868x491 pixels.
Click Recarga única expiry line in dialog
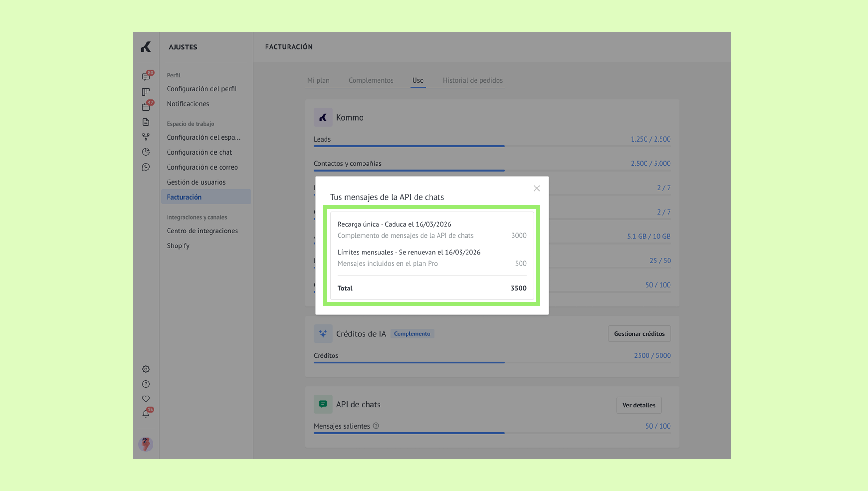pos(394,224)
